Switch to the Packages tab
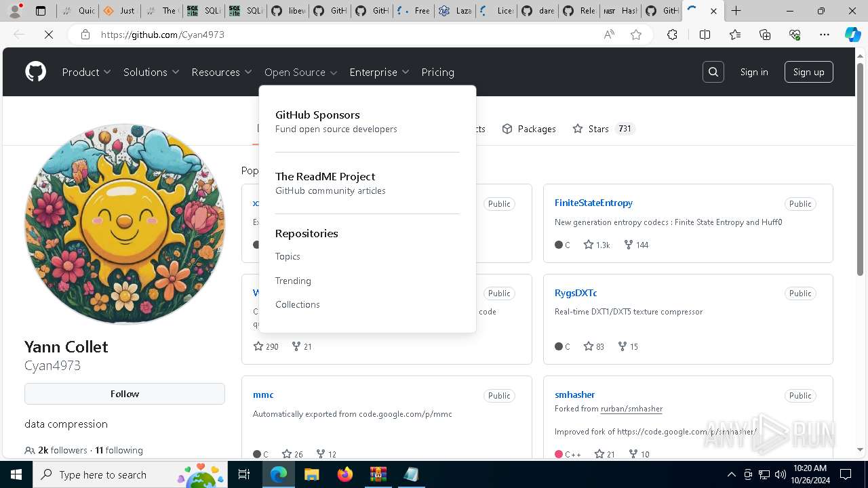 [x=529, y=129]
